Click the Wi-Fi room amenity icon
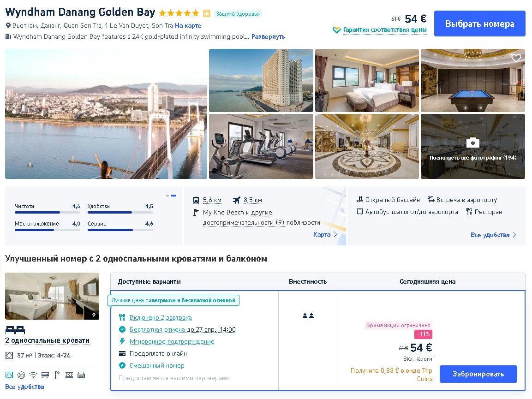The image size is (532, 399). [33, 375]
